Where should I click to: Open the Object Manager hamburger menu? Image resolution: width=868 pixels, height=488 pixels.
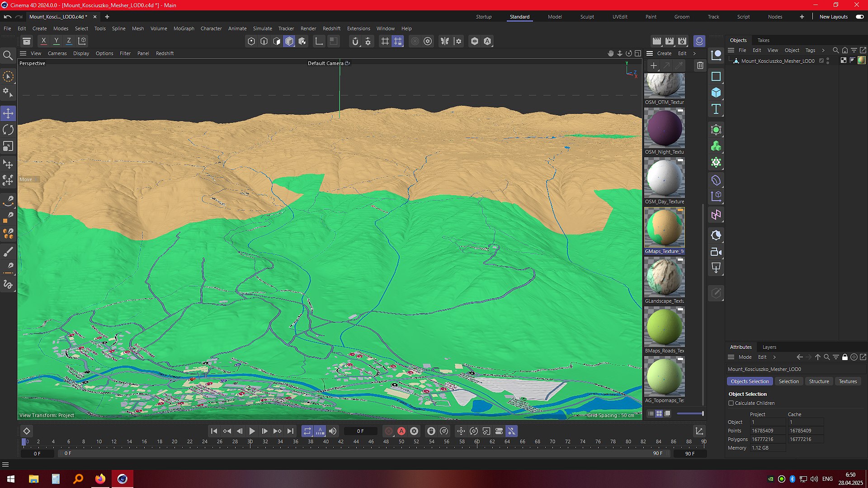click(731, 50)
